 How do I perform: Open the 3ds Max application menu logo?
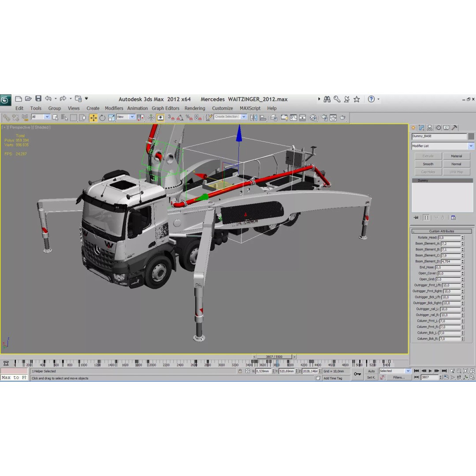point(5,100)
